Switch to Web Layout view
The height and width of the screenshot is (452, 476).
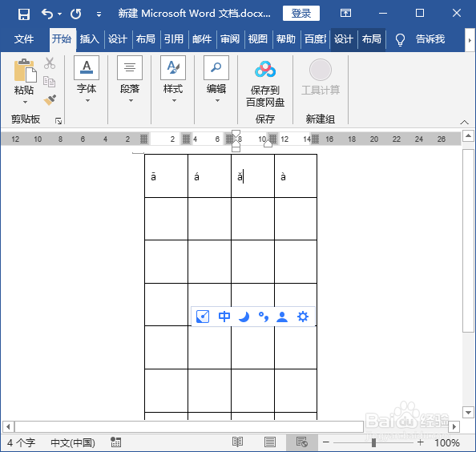(x=302, y=442)
